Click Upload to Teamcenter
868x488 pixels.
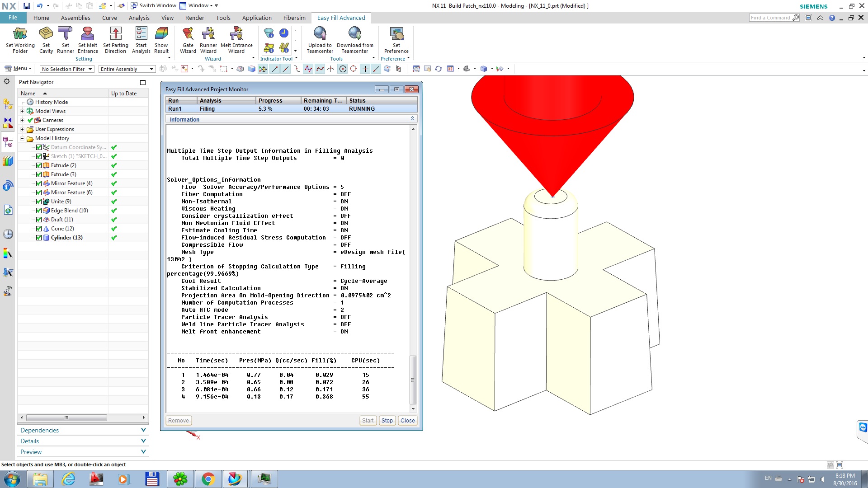[x=320, y=40]
